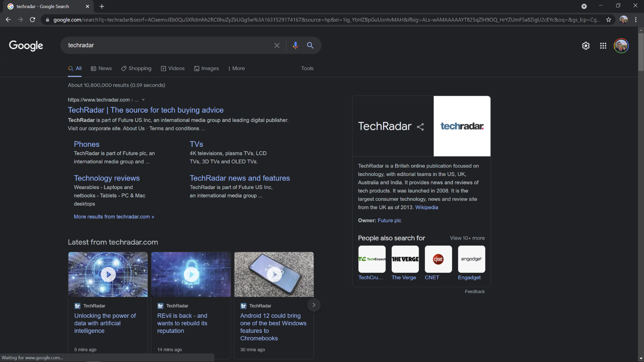
Task: Click the Google Search magnifying glass icon
Action: pos(311,45)
